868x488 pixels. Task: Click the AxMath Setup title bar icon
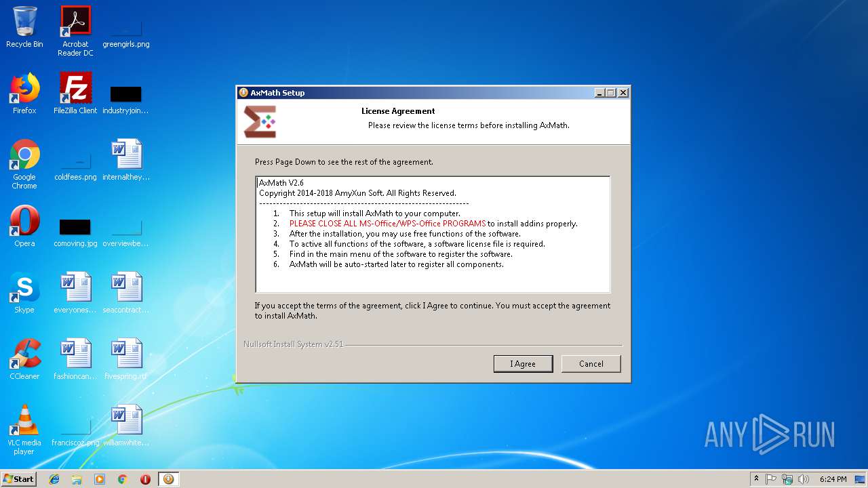[x=243, y=93]
